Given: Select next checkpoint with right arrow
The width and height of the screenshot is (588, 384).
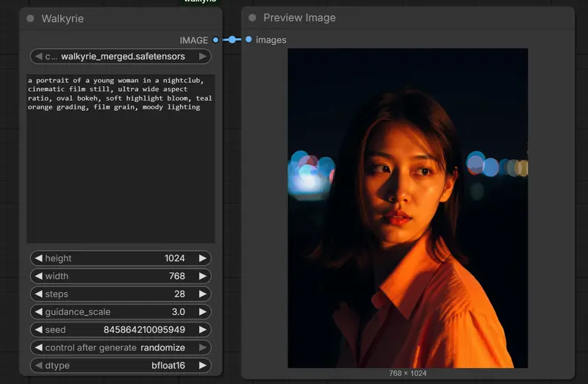Looking at the screenshot, I should click(x=203, y=57).
